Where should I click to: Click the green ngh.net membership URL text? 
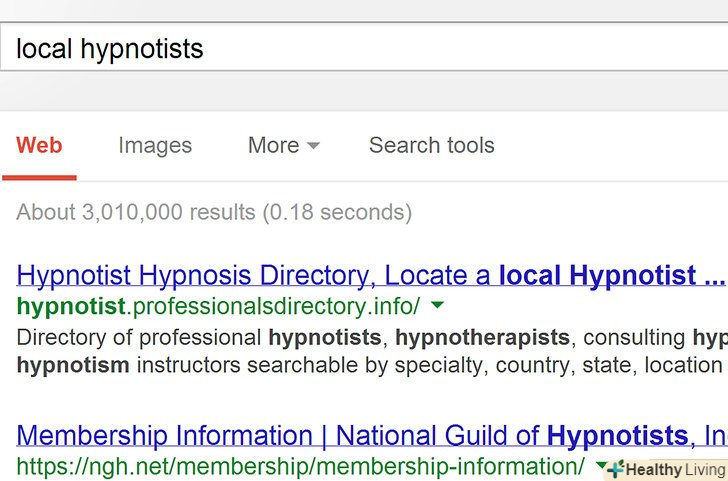300,466
